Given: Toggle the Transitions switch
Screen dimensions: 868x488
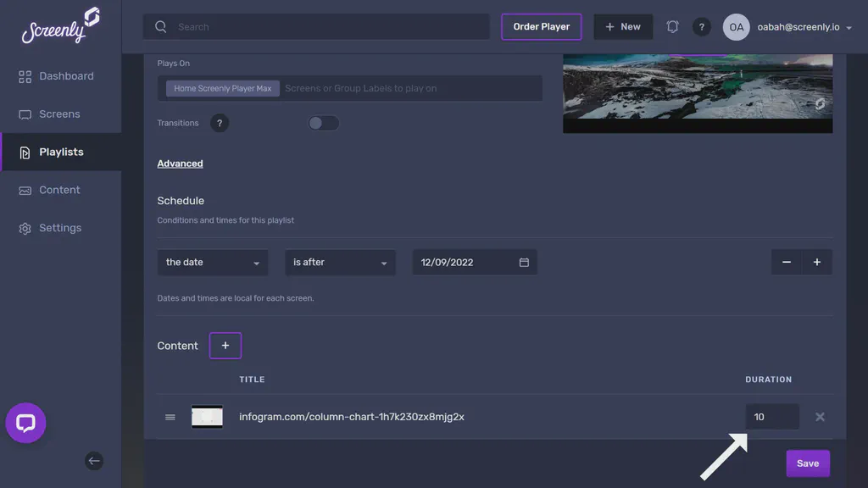Looking at the screenshot, I should [323, 123].
